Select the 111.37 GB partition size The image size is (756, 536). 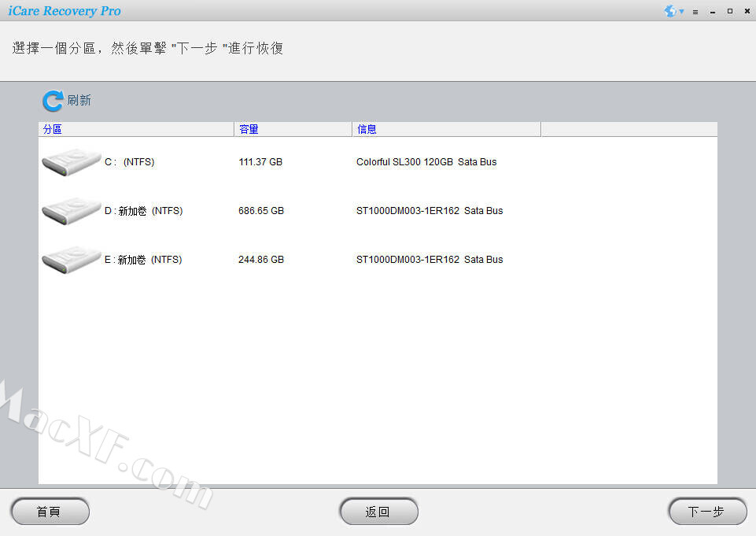[x=260, y=162]
